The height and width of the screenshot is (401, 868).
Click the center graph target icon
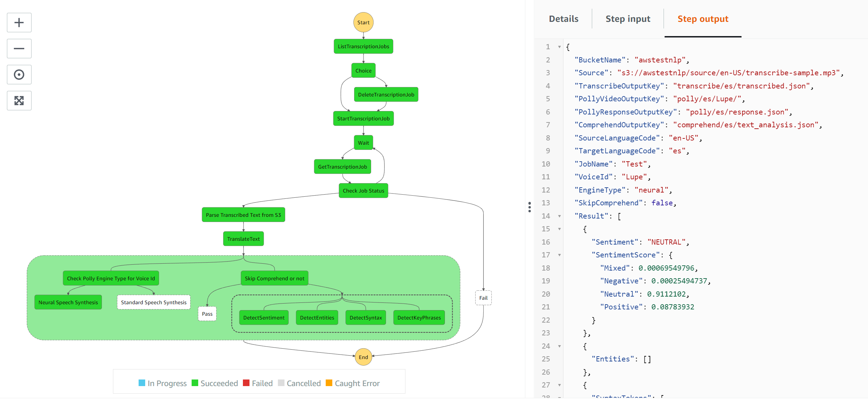point(19,75)
